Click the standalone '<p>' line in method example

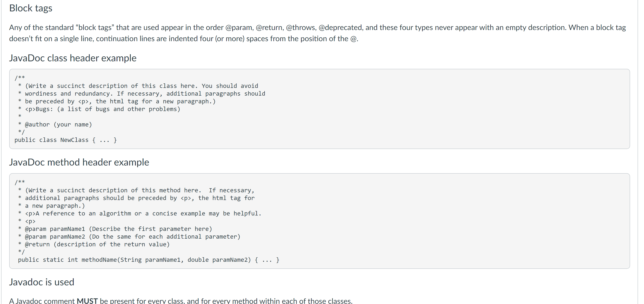click(30, 221)
